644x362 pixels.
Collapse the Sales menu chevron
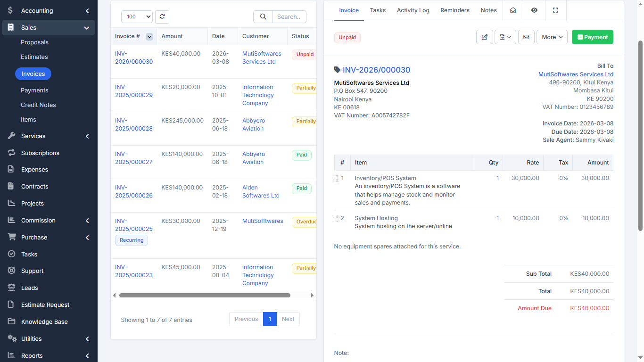pyautogui.click(x=87, y=28)
